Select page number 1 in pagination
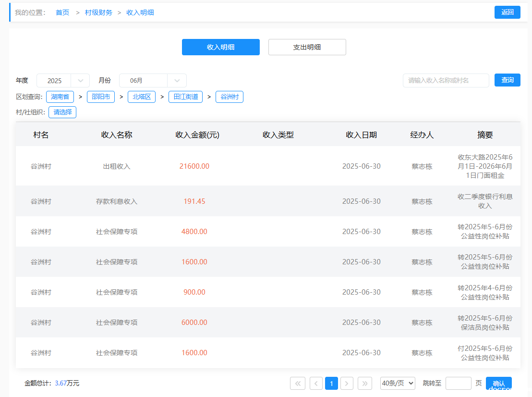Image resolution: width=532 pixels, height=397 pixels. [331, 383]
